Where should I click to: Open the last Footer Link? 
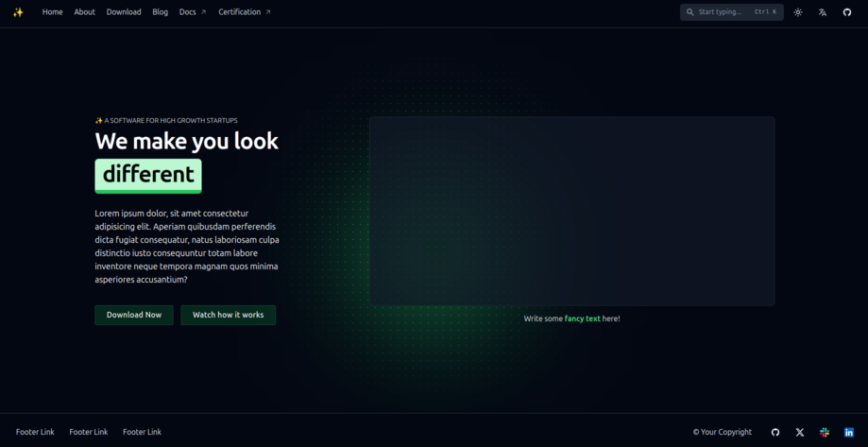[x=143, y=432]
